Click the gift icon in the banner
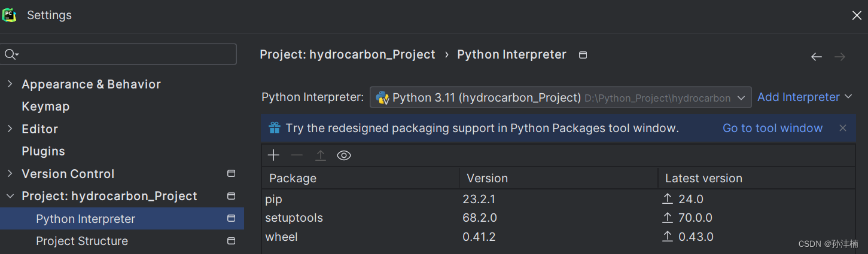The width and height of the screenshot is (868, 254). coord(275,128)
